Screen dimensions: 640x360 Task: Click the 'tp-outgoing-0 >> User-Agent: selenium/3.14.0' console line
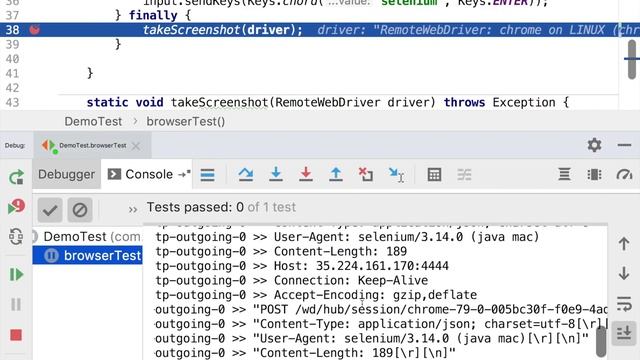[x=347, y=237]
